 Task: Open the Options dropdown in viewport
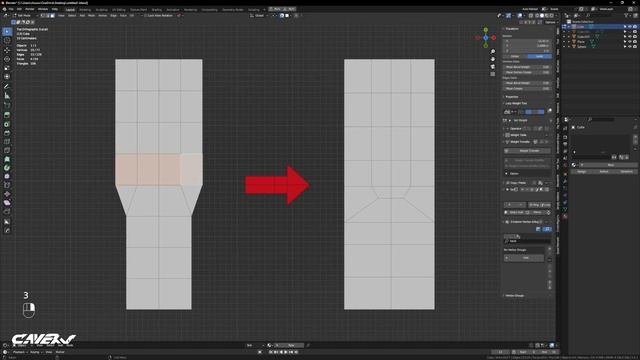point(551,22)
